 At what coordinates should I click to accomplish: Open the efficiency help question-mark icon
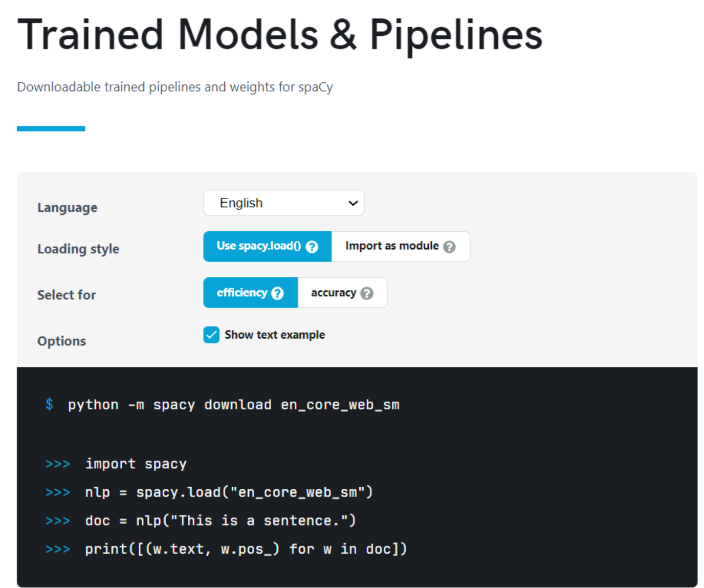(x=277, y=293)
